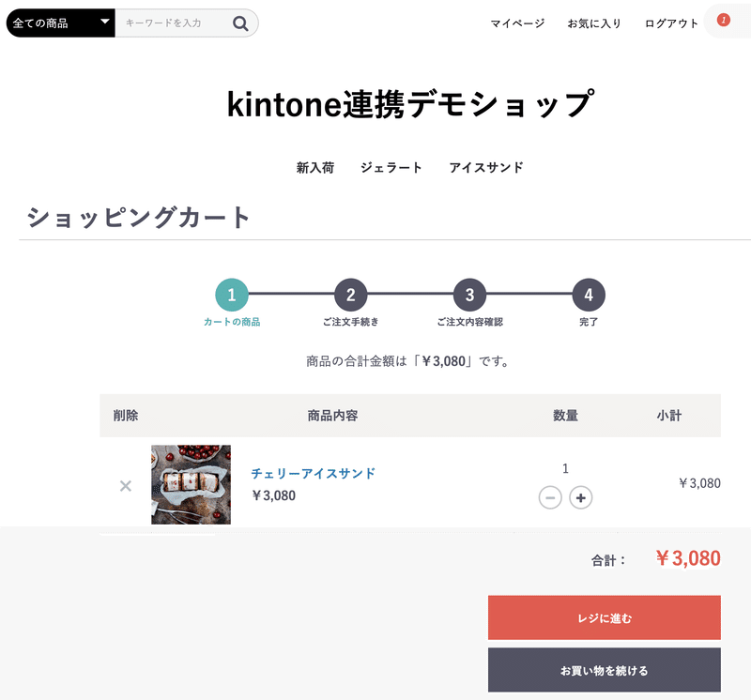The width and height of the screenshot is (751, 700).
Task: Open チェリーアイスサンド product link
Action: (x=314, y=473)
